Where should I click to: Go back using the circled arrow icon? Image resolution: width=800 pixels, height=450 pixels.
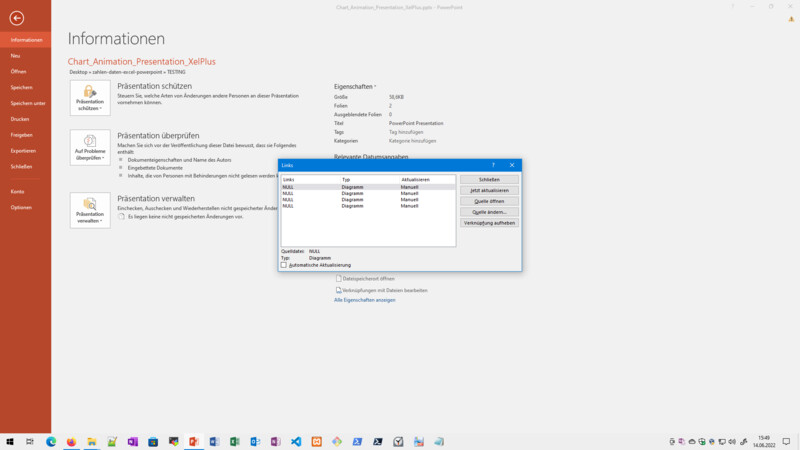coord(17,18)
